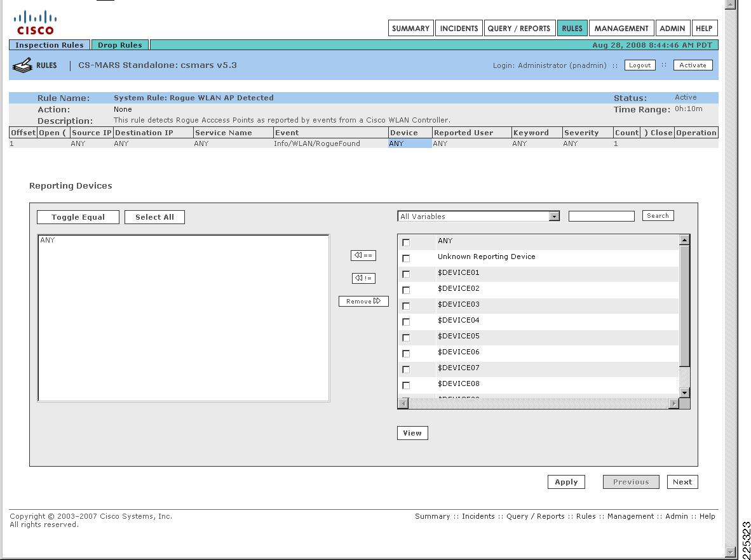Click the Apply button

coord(566,482)
